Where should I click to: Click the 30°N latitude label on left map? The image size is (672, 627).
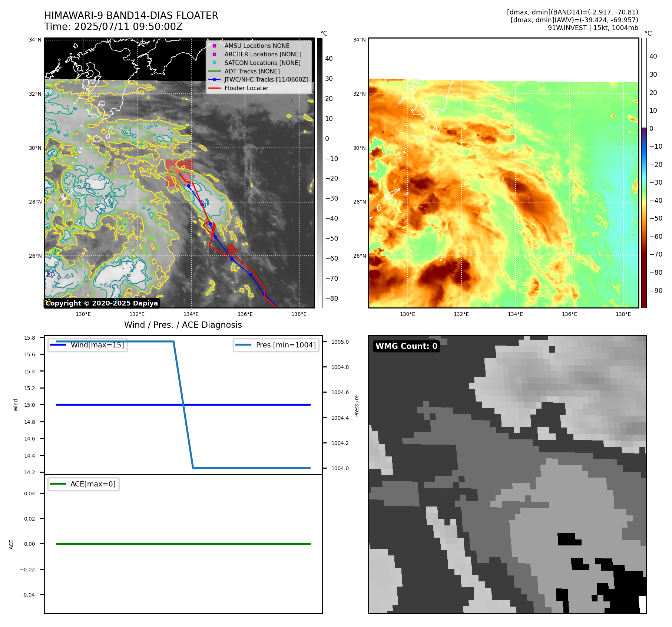36,148
